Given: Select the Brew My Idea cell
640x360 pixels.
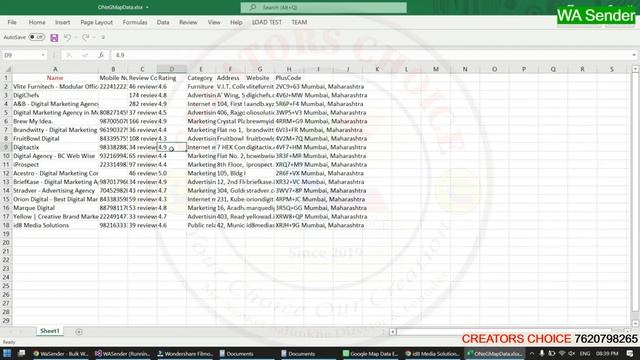Looking at the screenshot, I should tap(55, 121).
